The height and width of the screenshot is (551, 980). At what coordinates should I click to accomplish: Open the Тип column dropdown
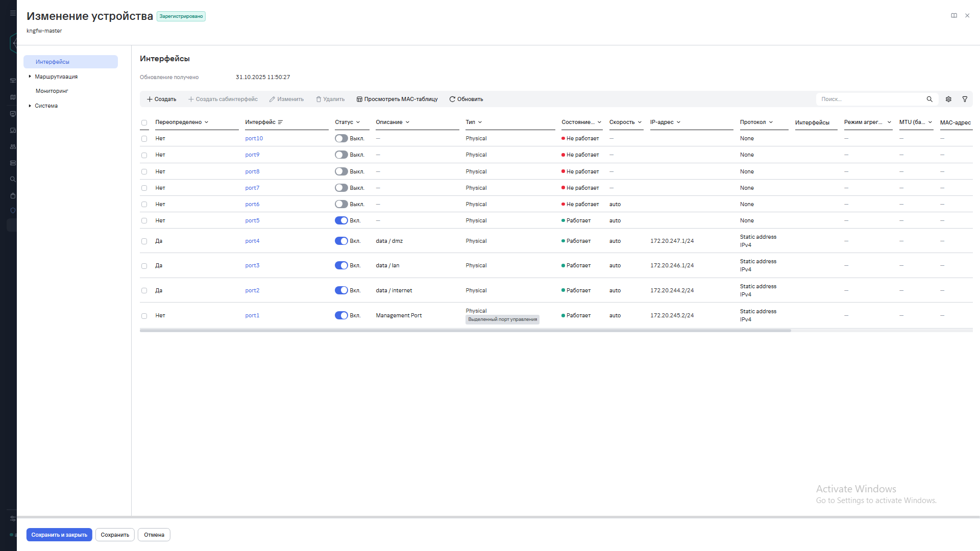tap(480, 122)
